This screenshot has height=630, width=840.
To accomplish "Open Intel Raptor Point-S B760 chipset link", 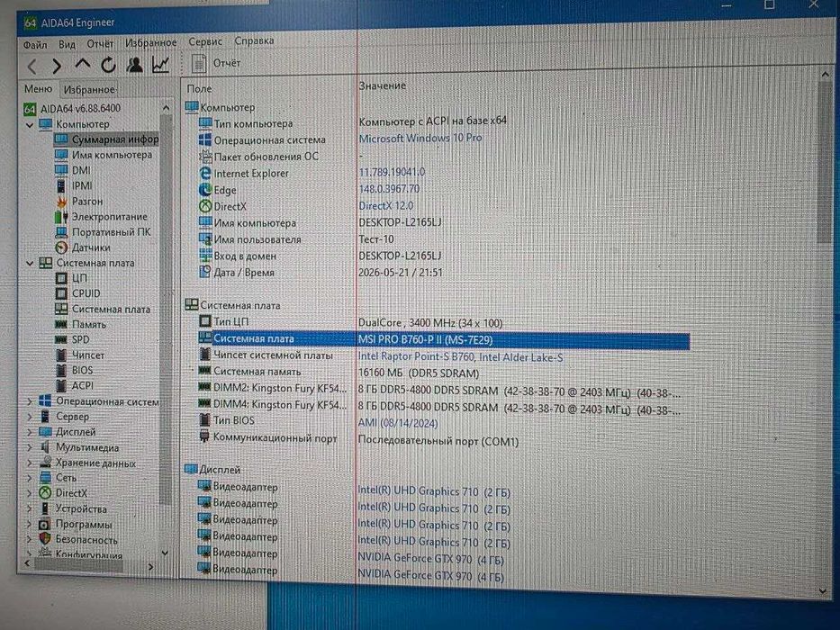I will tap(460, 356).
